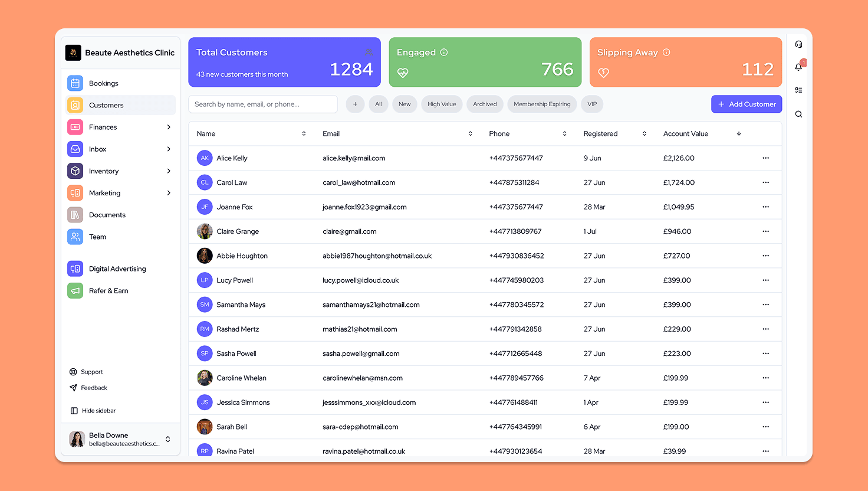Open the Digital Advertising icon
The width and height of the screenshot is (868, 491).
coord(75,269)
